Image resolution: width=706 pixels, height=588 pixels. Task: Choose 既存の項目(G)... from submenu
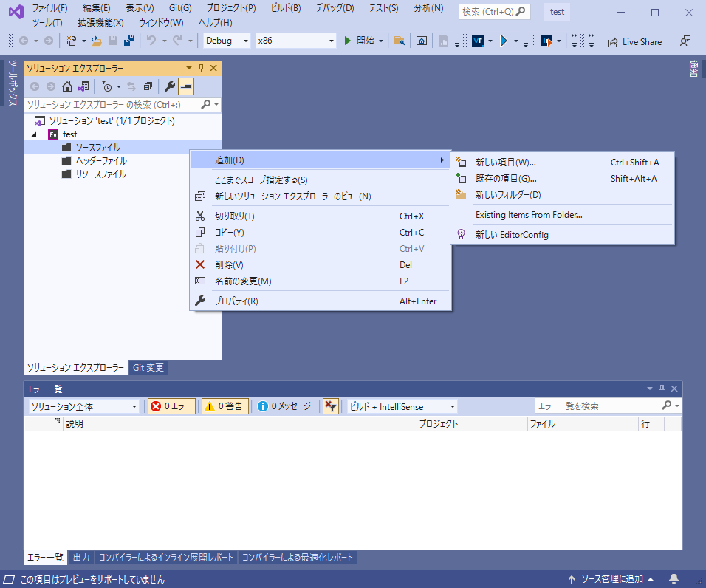[562, 178]
